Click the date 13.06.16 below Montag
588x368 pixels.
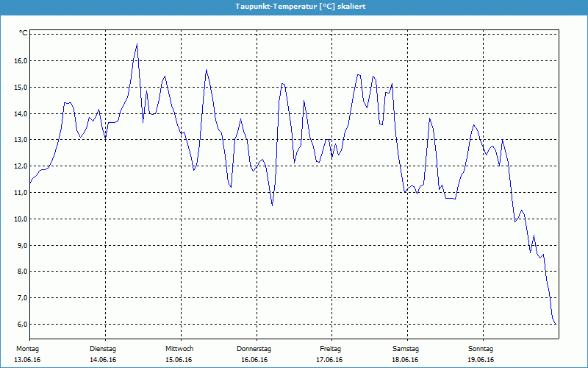click(x=28, y=360)
